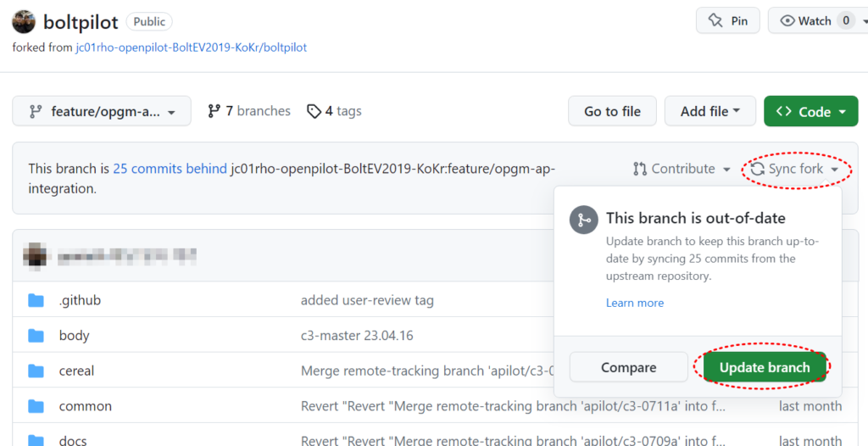This screenshot has width=868, height=446.
Task: Open the upstream jc01rho-openpilot-BoltEV2019-KoKr/boltpilot link
Action: (x=191, y=47)
